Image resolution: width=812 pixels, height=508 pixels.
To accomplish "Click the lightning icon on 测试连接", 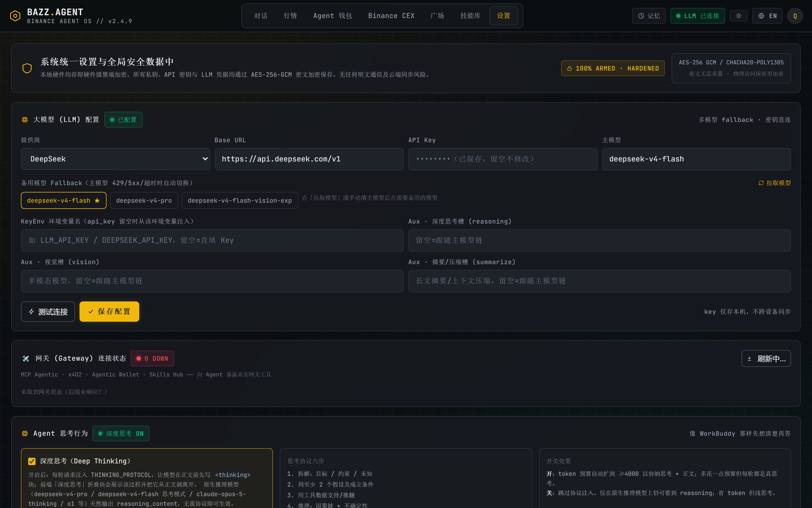I will tap(32, 312).
